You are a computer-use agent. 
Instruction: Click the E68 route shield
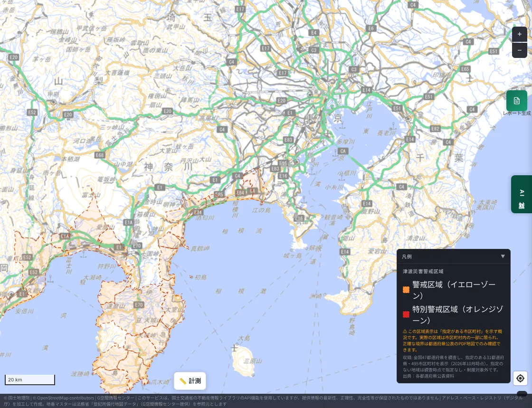coord(100,155)
